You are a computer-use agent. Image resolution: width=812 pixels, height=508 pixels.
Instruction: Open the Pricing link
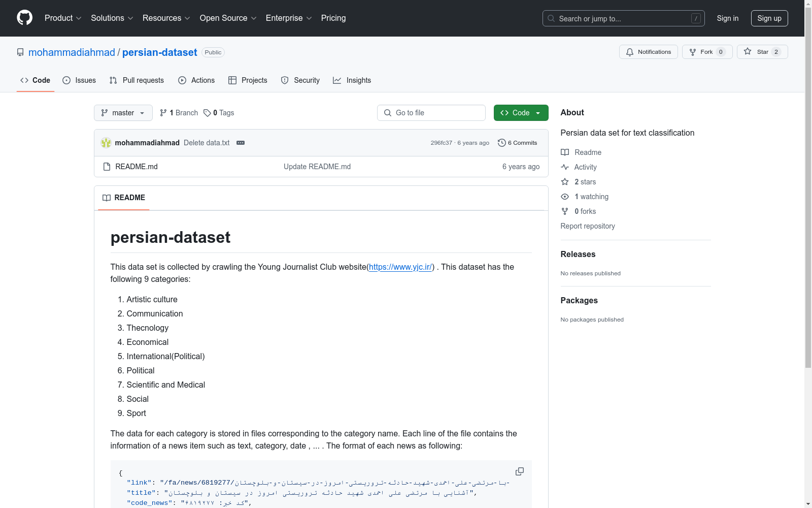[333, 18]
